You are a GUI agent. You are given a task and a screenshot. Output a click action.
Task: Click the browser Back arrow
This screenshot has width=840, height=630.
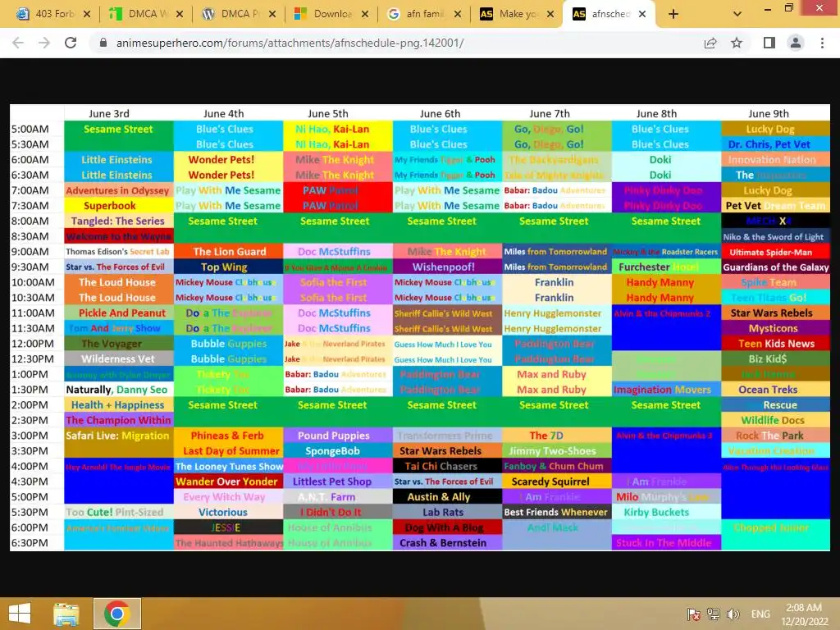(x=18, y=43)
